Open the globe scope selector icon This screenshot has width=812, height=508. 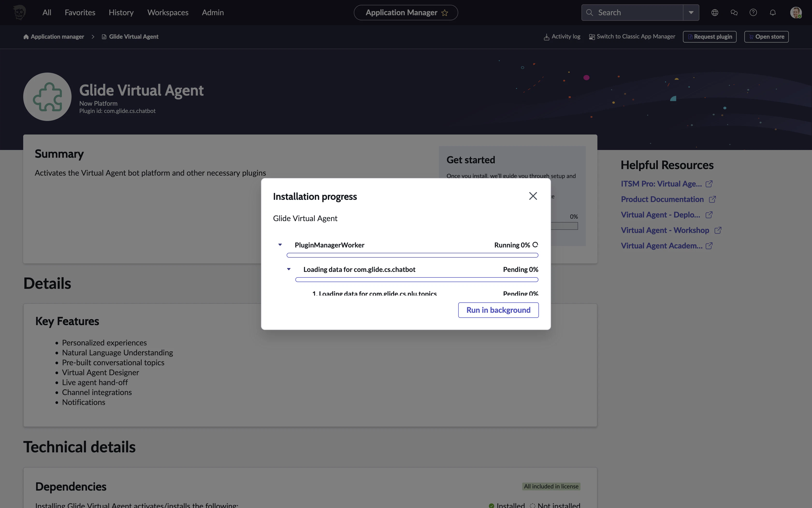(x=715, y=13)
